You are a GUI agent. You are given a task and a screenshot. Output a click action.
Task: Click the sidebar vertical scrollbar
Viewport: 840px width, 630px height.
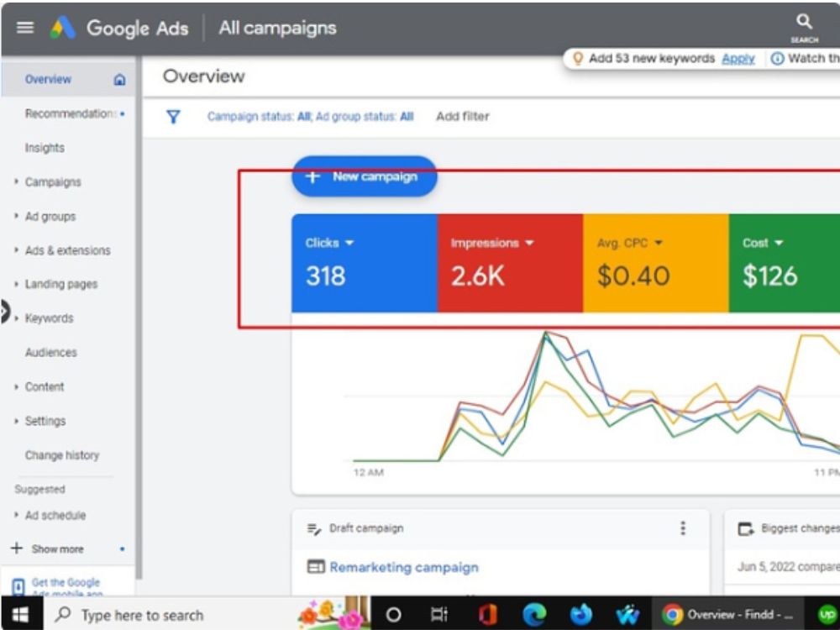tap(139, 316)
